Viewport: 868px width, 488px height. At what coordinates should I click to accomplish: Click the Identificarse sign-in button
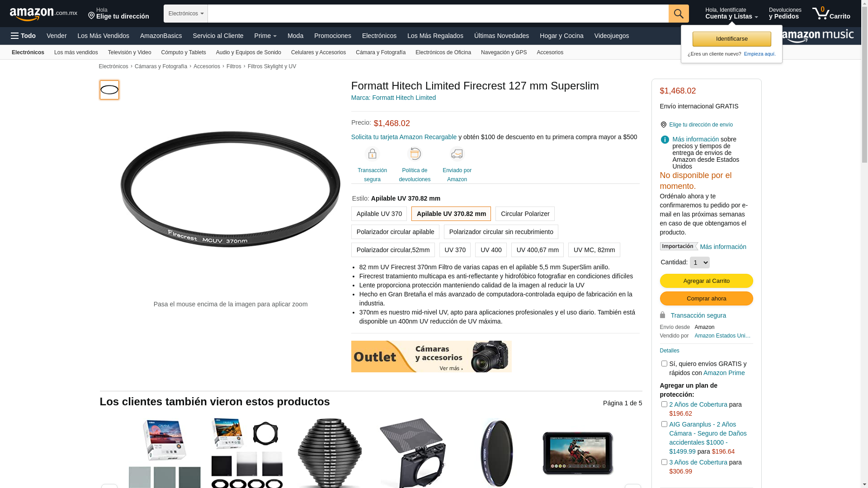point(731,39)
